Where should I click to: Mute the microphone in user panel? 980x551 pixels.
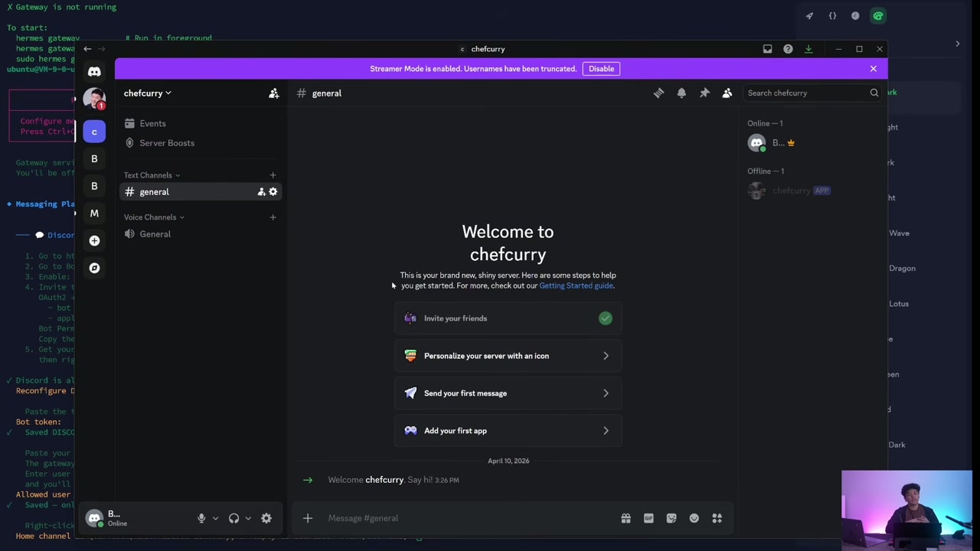[x=201, y=518]
